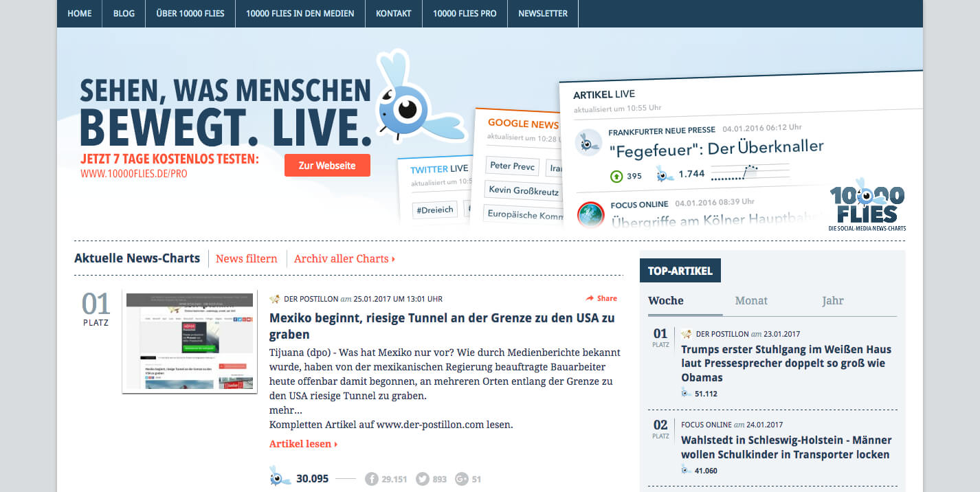
Task: Click the Twitter icon with 893
Action: (423, 479)
